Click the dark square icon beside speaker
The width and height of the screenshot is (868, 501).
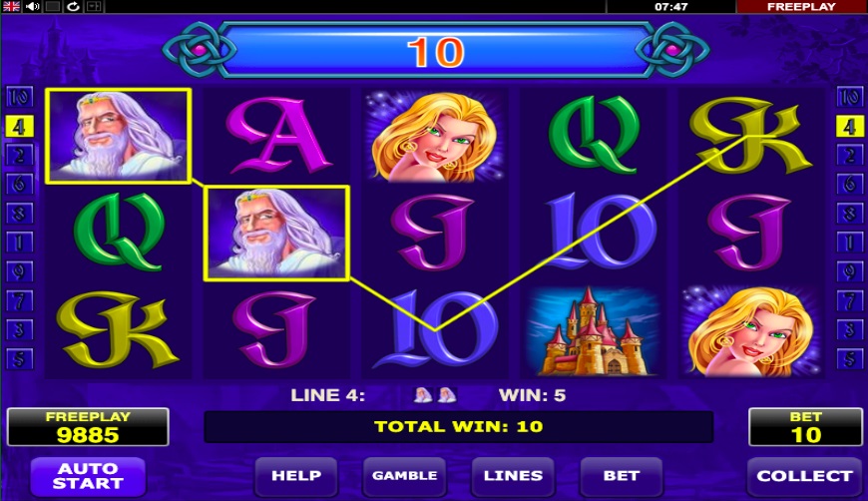pos(53,7)
